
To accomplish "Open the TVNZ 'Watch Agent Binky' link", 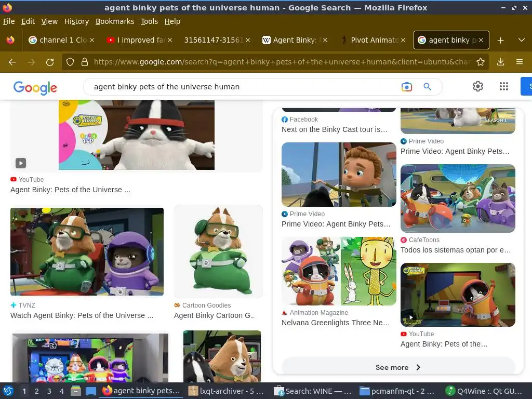I will pyautogui.click(x=82, y=315).
